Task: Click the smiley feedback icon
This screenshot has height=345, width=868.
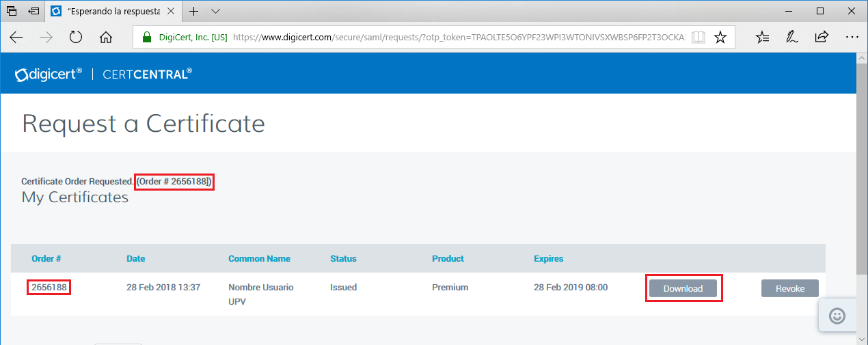Action: click(837, 316)
